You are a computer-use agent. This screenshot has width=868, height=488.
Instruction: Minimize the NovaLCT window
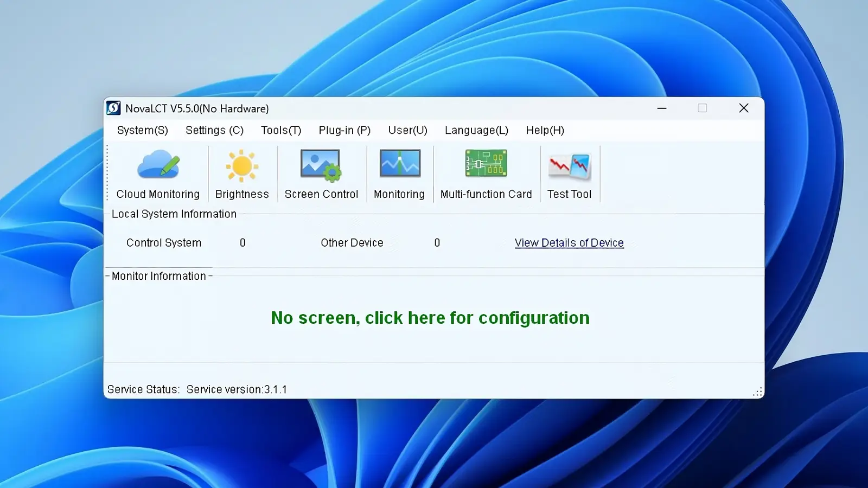pos(662,108)
